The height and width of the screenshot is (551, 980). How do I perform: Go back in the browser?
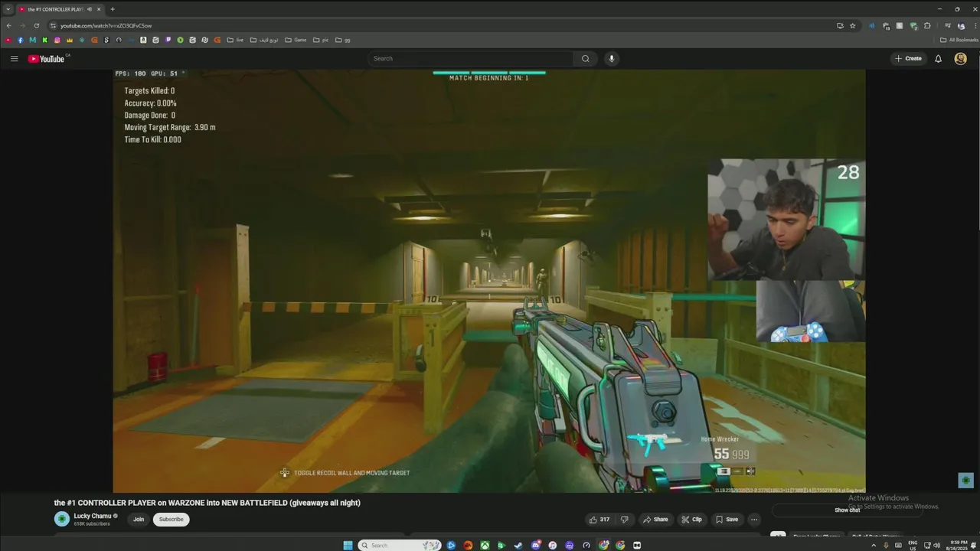coord(8,25)
